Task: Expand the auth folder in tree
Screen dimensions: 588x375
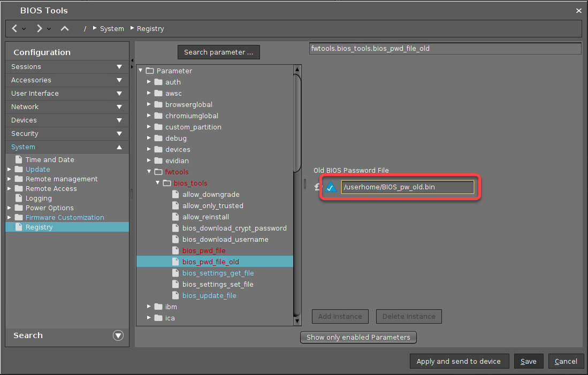Action: click(149, 82)
